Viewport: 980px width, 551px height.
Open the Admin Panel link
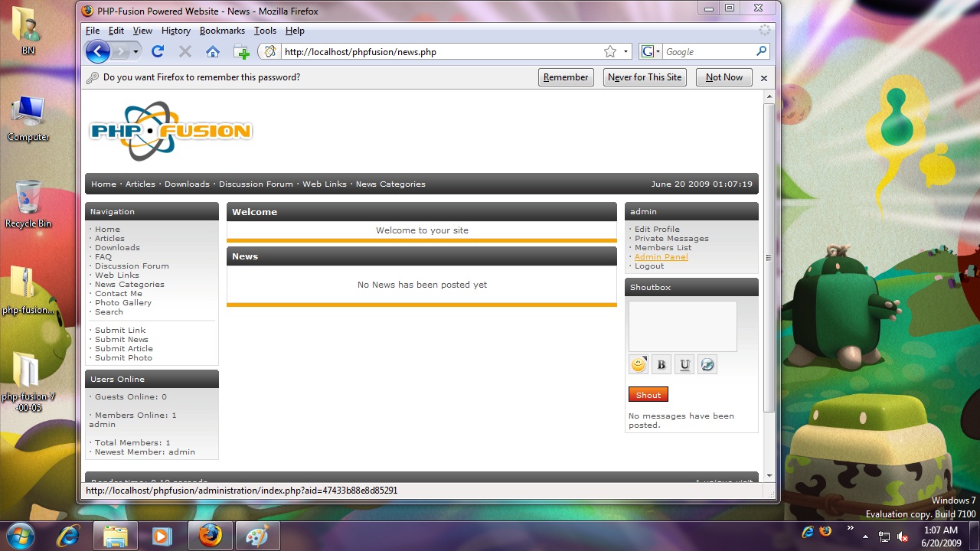[x=661, y=257]
